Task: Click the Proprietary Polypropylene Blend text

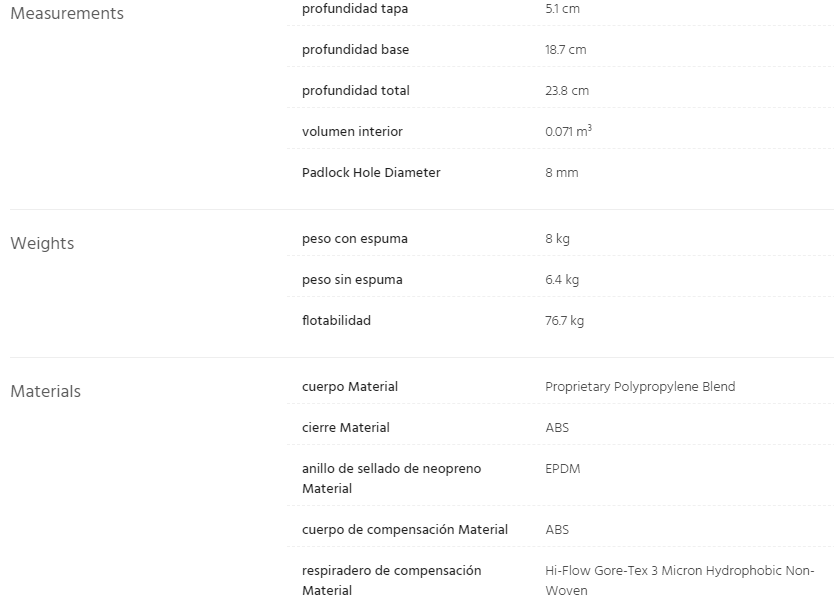Action: pyautogui.click(x=640, y=387)
